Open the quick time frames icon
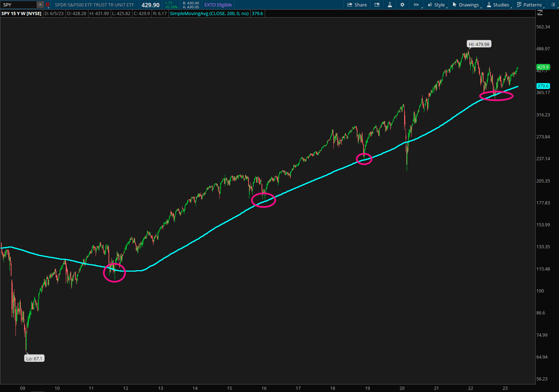The image size is (559, 392). [377, 5]
